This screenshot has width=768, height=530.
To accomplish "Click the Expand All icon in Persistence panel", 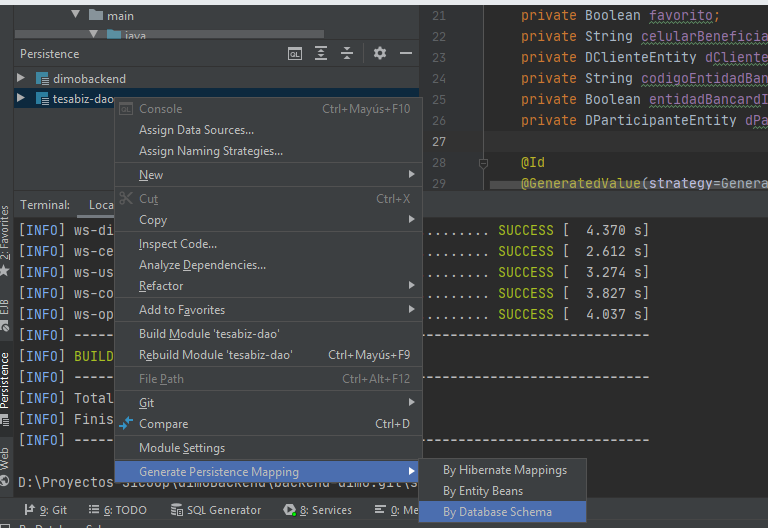I will coord(321,54).
